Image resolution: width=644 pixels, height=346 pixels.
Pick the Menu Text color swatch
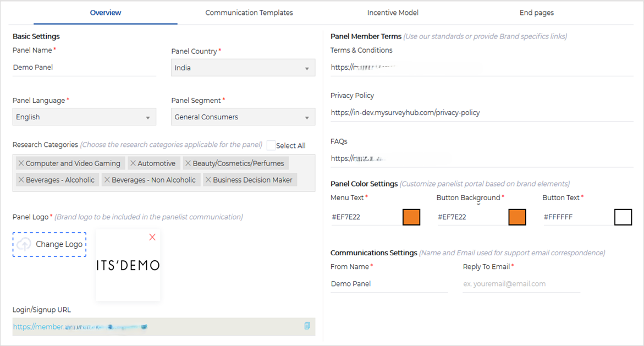(x=411, y=217)
